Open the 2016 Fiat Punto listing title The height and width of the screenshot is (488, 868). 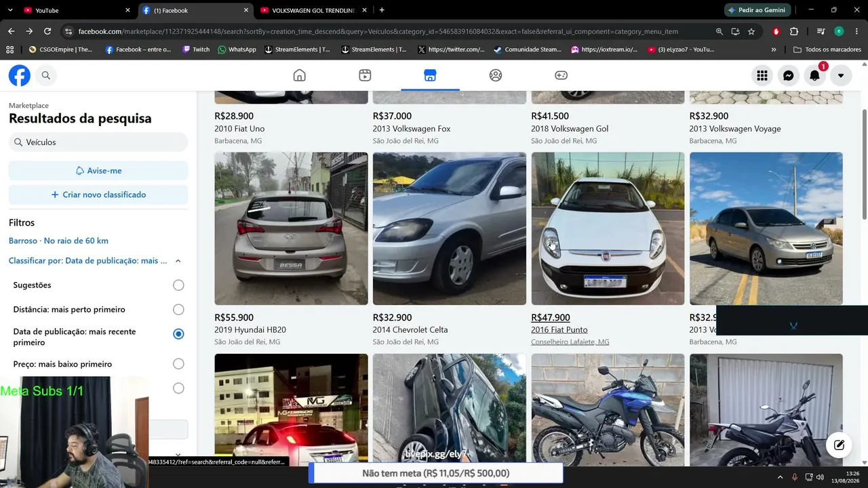coord(559,330)
